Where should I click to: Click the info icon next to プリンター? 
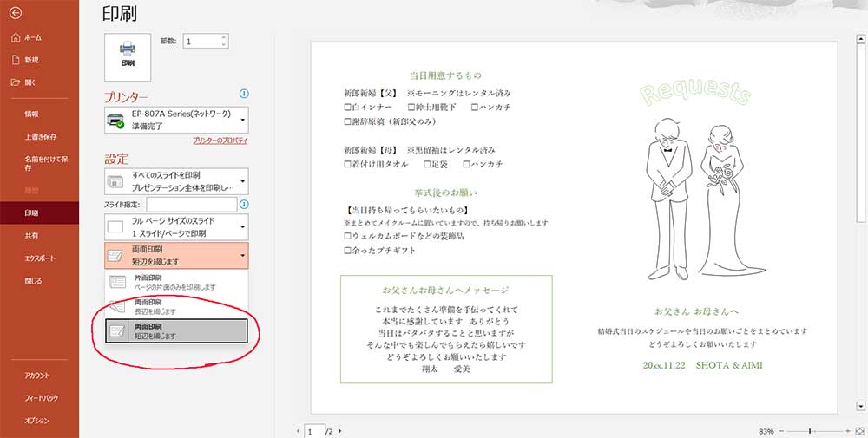(x=244, y=94)
